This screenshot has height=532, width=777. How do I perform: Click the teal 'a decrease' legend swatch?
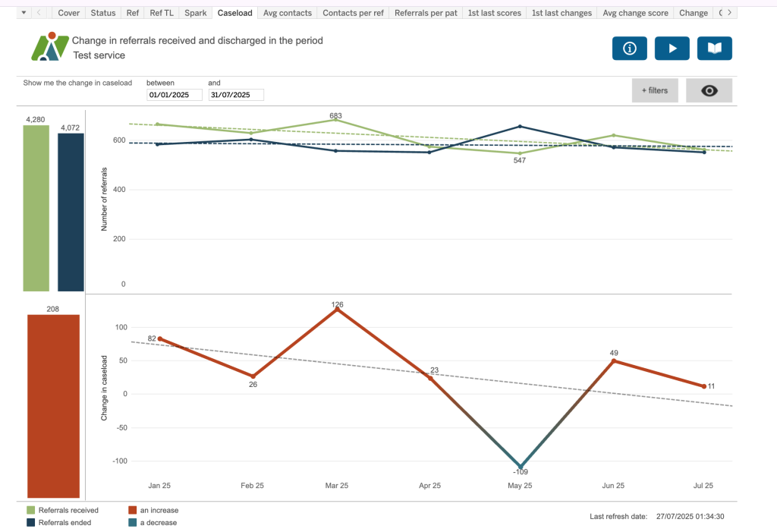coord(133,522)
